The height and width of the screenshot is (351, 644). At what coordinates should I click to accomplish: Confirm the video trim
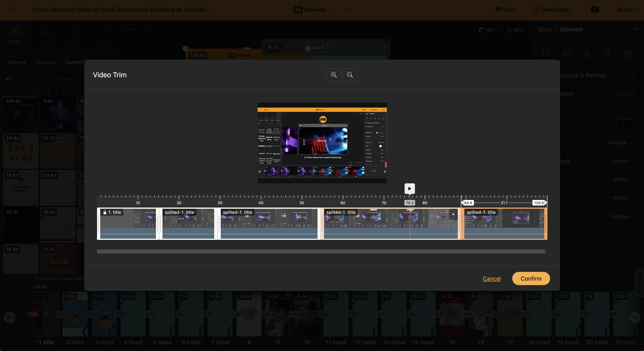531,279
